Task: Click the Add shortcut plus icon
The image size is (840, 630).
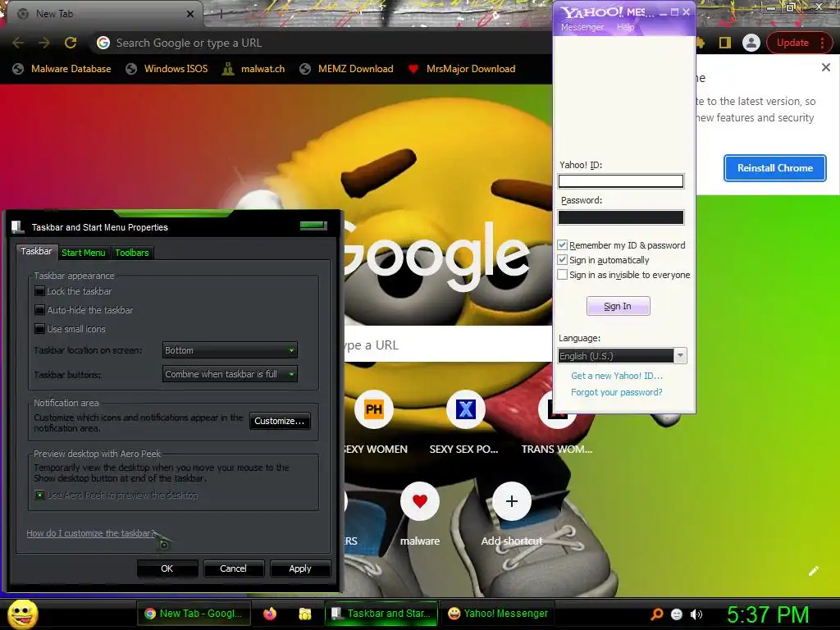Action: point(512,501)
